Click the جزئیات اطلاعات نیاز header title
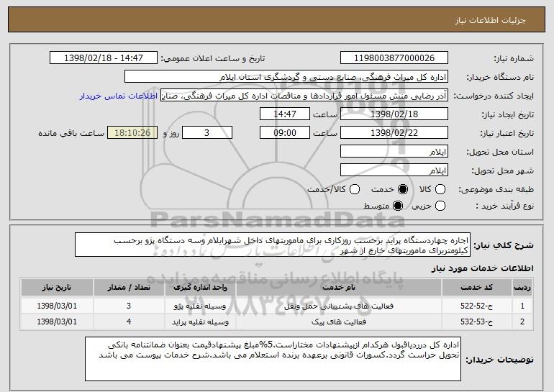Screen dimensions: 554x392 pyautogui.click(x=490, y=20)
